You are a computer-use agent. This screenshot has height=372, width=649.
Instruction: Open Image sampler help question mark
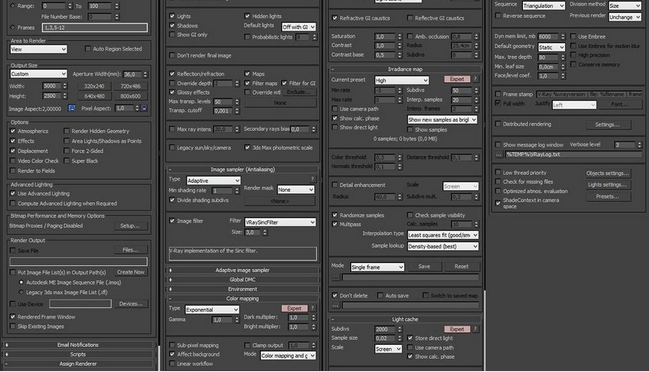(312, 179)
